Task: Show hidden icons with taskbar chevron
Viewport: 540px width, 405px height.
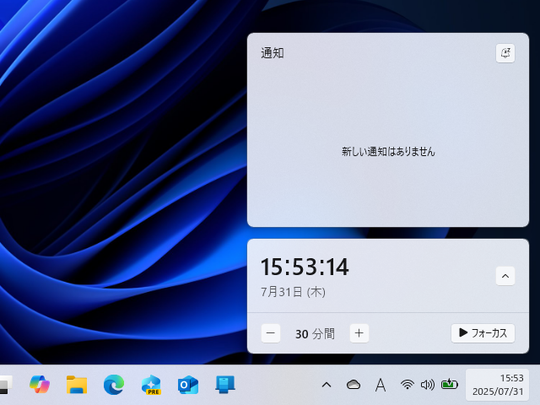Action: point(326,385)
